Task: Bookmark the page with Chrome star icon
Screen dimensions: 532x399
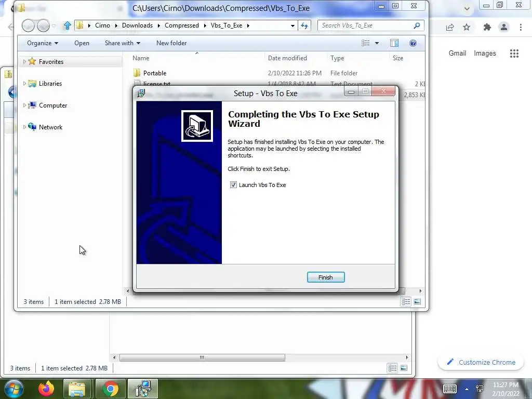Action: [x=467, y=28]
